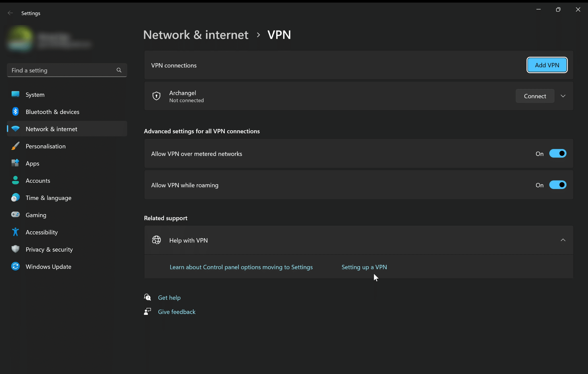Minimize the Settings window
Image resolution: width=588 pixels, height=374 pixels.
pos(539,9)
